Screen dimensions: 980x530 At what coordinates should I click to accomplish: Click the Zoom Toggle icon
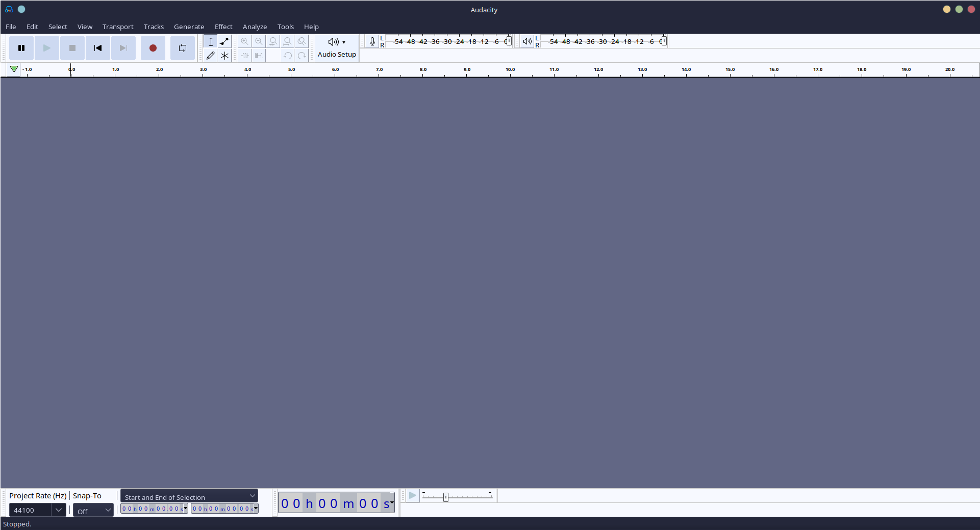[302, 41]
